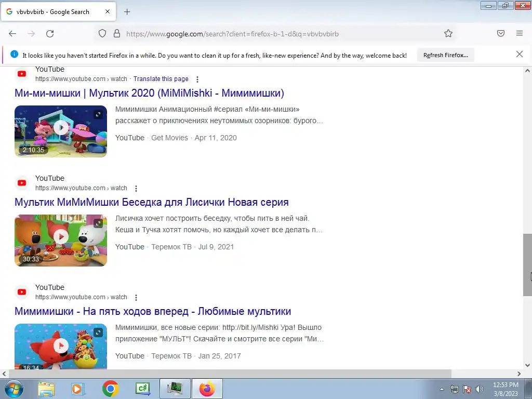Click YouTube favicon of Беседка result
532x399 pixels.
22,183
